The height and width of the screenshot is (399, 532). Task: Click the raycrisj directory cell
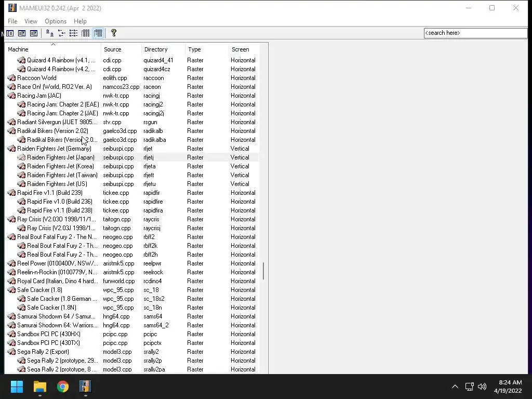[152, 228]
